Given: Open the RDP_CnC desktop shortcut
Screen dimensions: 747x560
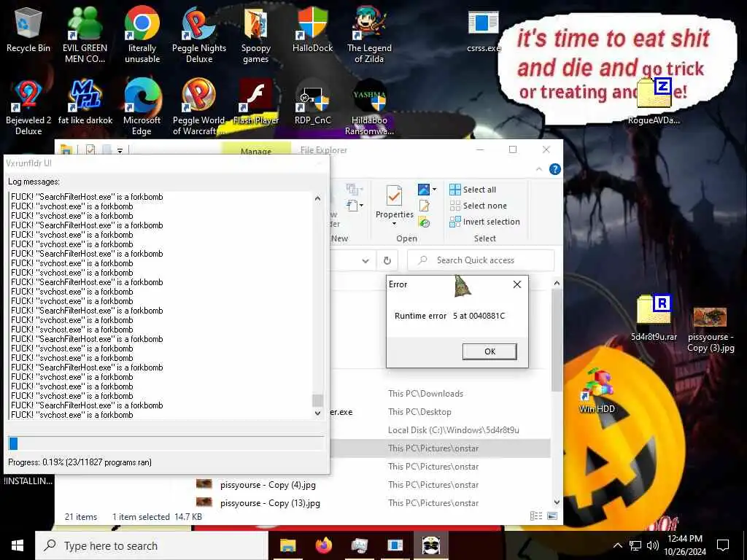Looking at the screenshot, I should point(312,102).
